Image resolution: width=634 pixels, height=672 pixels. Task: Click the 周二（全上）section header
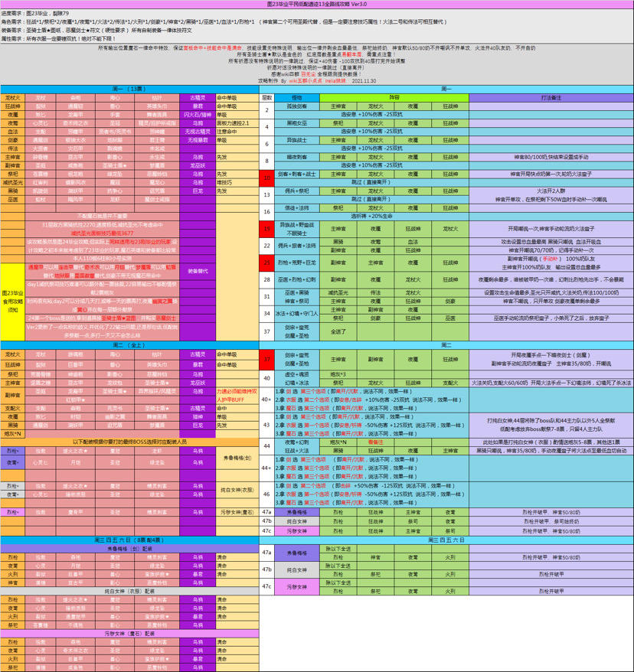tap(129, 345)
